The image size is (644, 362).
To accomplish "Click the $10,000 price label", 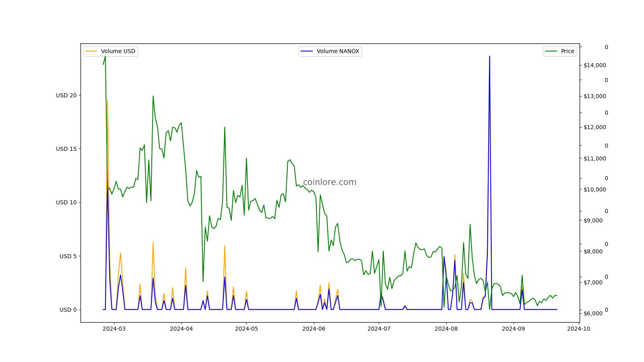I will click(595, 189).
